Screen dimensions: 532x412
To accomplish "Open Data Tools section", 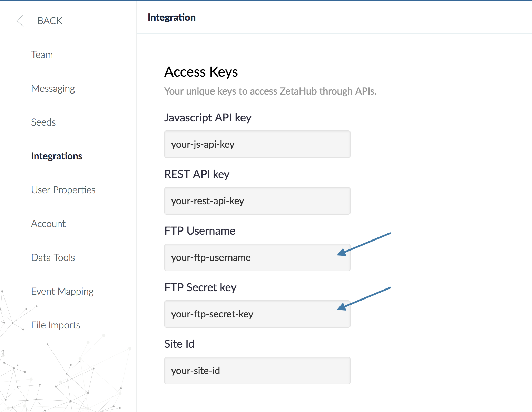I will pyautogui.click(x=53, y=257).
